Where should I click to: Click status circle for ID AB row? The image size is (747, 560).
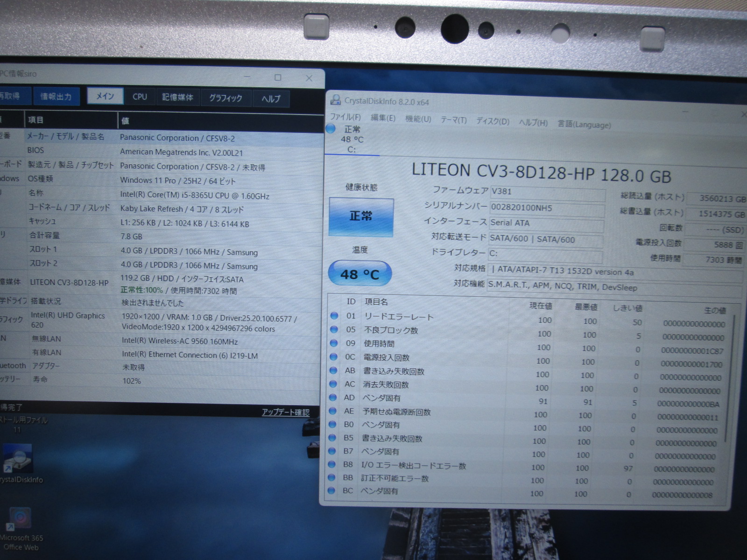(x=333, y=370)
